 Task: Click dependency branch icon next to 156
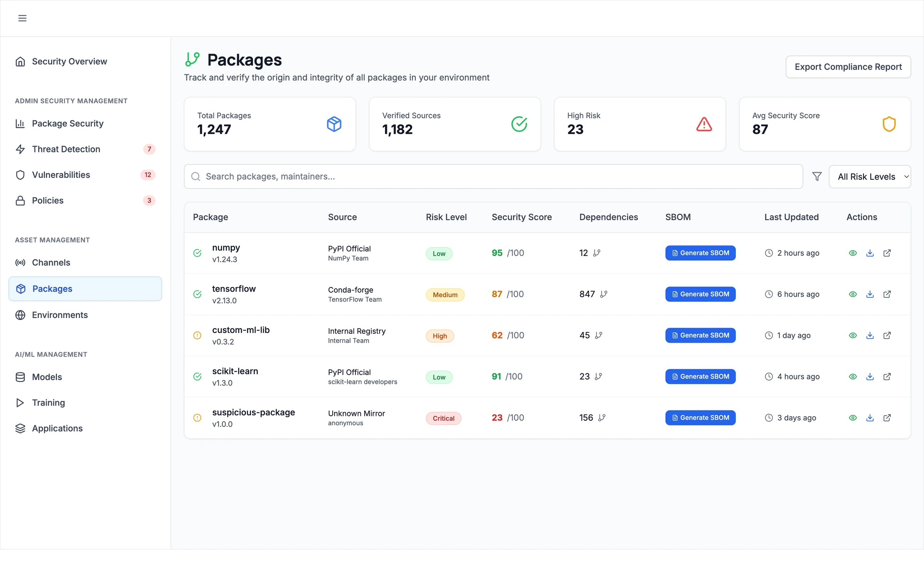click(602, 418)
